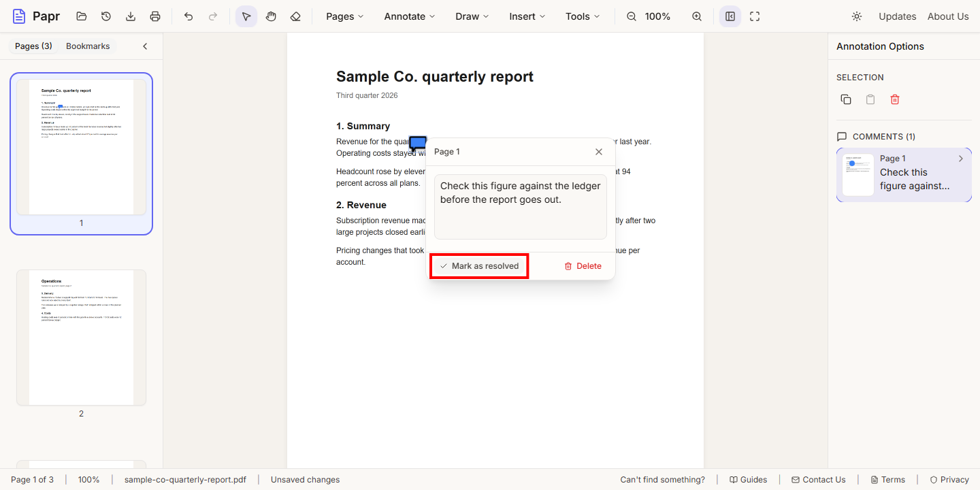
Task: Collapse the left thumbnails panel chevron
Action: (145, 46)
